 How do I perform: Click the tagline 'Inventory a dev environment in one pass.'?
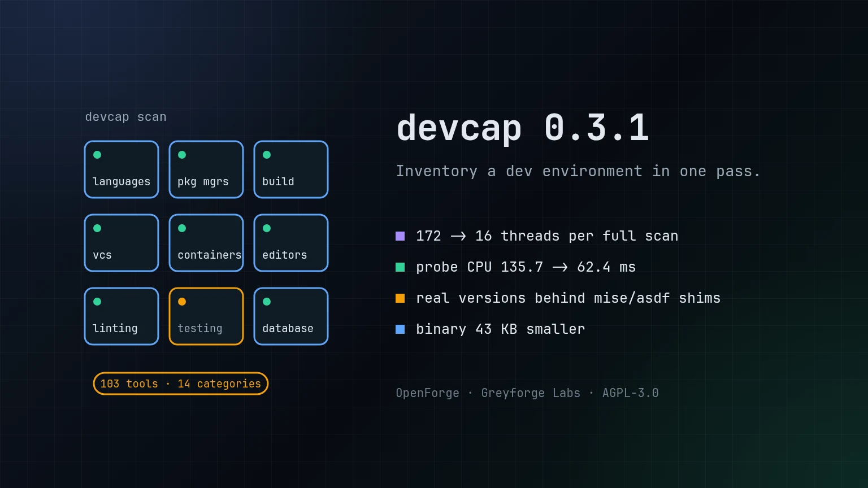click(578, 171)
